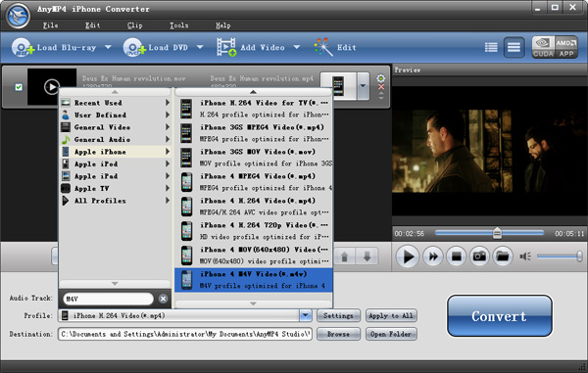The width and height of the screenshot is (588, 373).
Task: Click the iPhone device profile thumbnail
Action: pyautogui.click(x=338, y=86)
